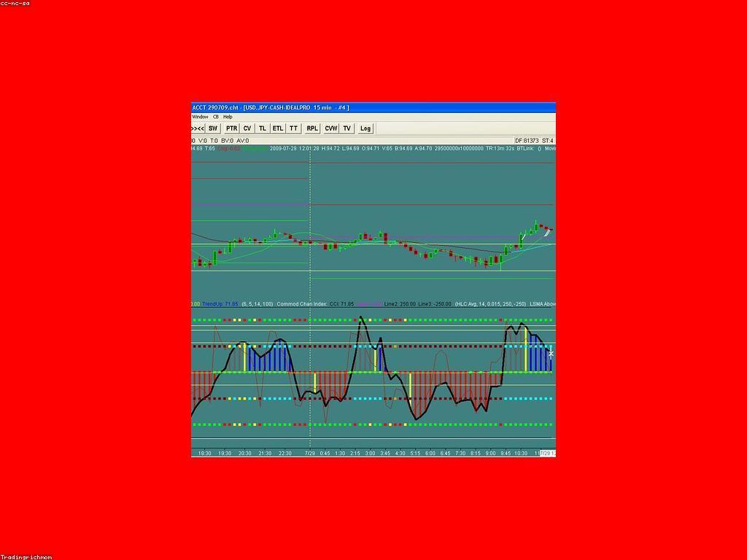The image size is (747, 560).
Task: Open the CB menu
Action: pyautogui.click(x=216, y=117)
